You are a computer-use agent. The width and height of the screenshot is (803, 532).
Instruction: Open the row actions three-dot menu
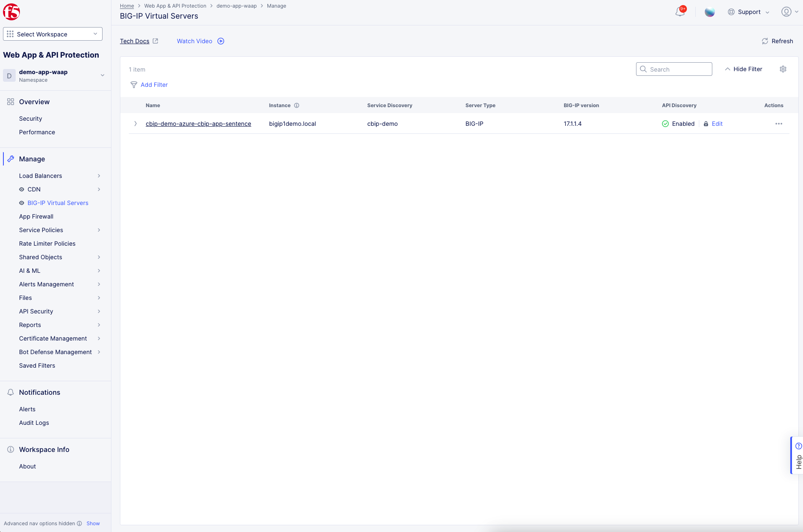(x=778, y=124)
